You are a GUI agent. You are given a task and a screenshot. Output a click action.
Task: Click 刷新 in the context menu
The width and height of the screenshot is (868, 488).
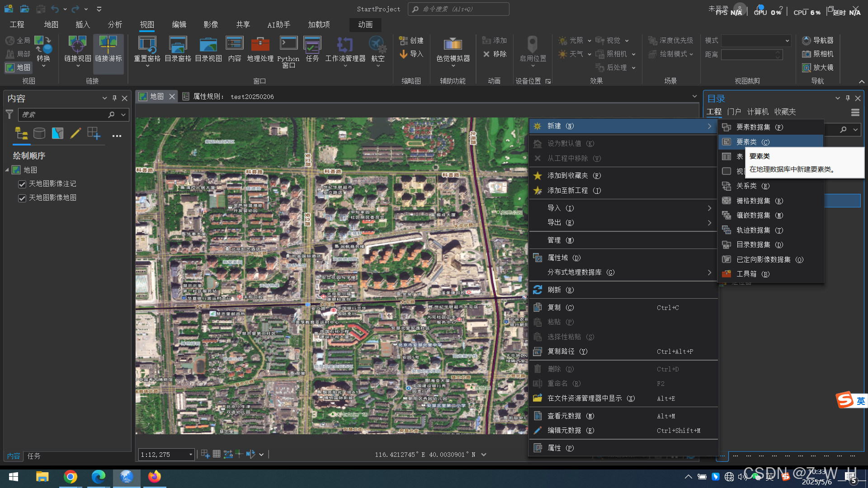point(554,290)
